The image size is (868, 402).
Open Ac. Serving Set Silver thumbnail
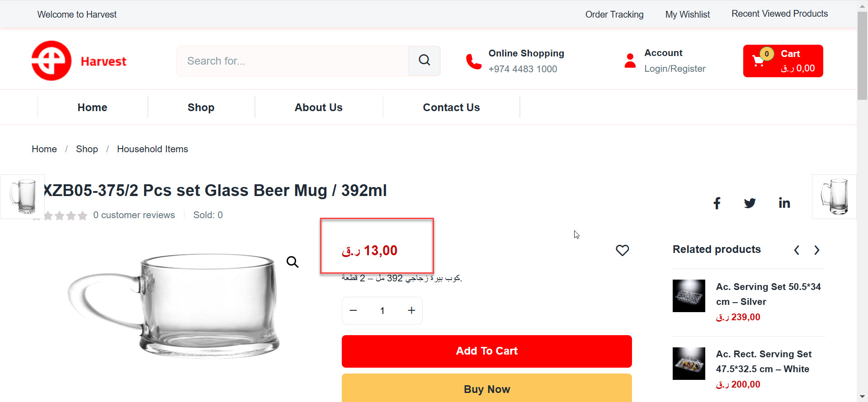point(689,296)
